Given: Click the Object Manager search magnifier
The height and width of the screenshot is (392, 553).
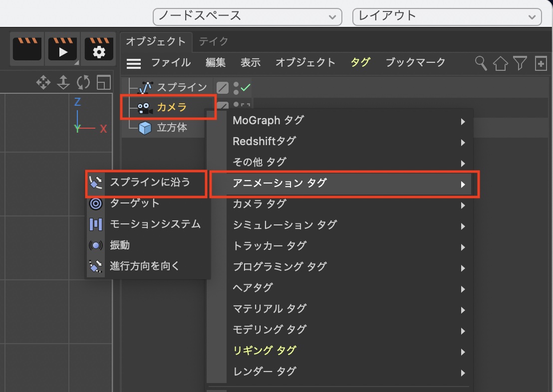Looking at the screenshot, I should pyautogui.click(x=481, y=63).
